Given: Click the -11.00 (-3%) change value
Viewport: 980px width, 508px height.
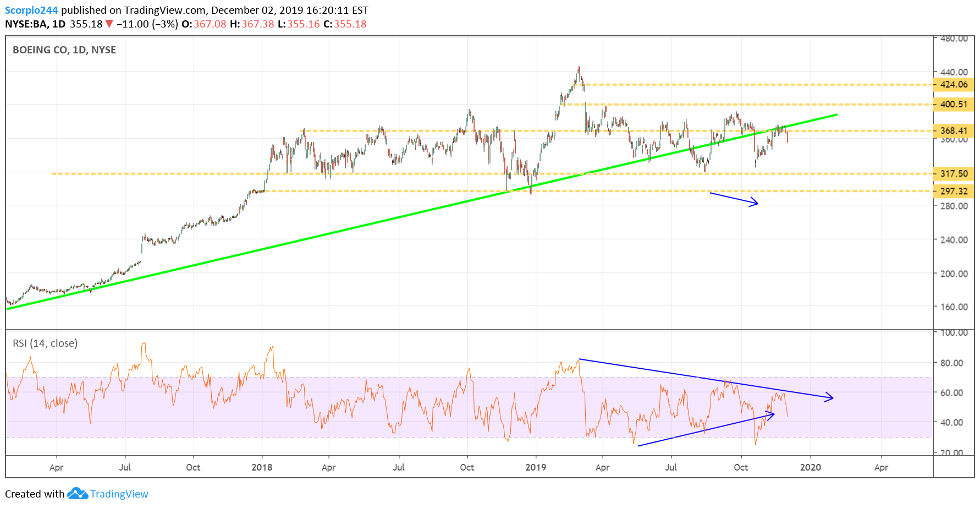Looking at the screenshot, I should pos(147,24).
